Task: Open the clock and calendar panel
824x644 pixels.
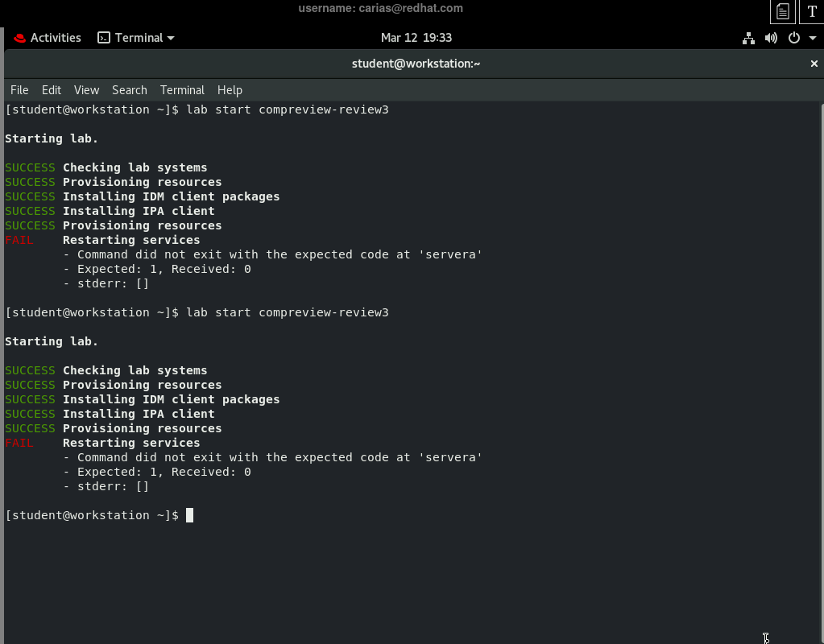Action: click(x=416, y=38)
